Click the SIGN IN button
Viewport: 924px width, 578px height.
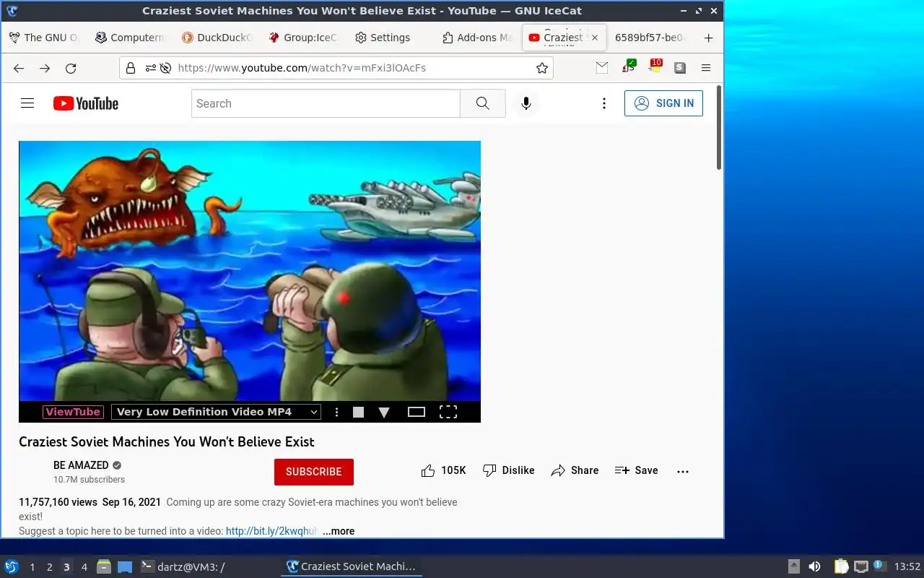point(663,103)
